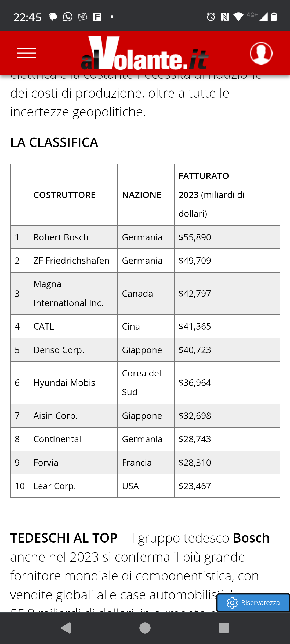
Task: Tap the gear icon in Riservatezza
Action: pyautogui.click(x=232, y=603)
